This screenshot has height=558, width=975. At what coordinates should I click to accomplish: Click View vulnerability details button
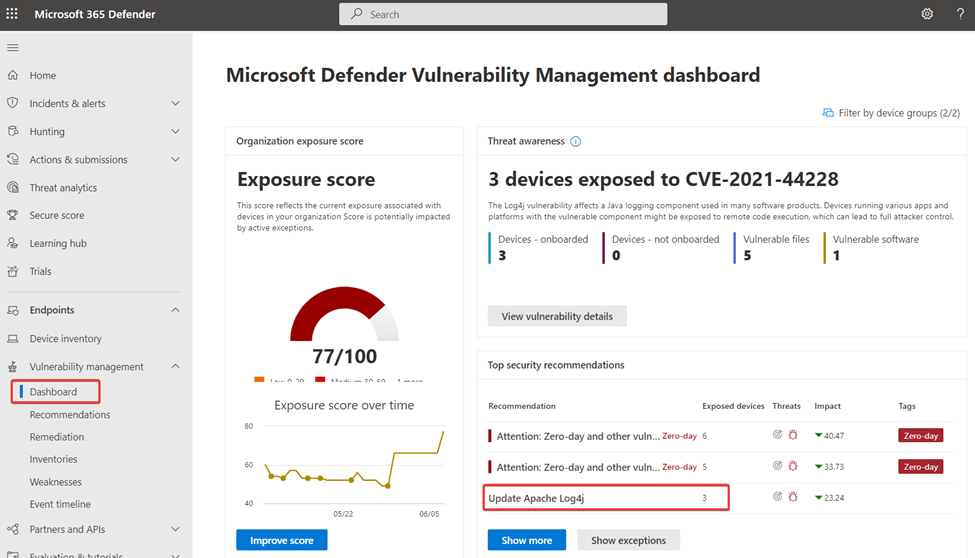pos(557,316)
